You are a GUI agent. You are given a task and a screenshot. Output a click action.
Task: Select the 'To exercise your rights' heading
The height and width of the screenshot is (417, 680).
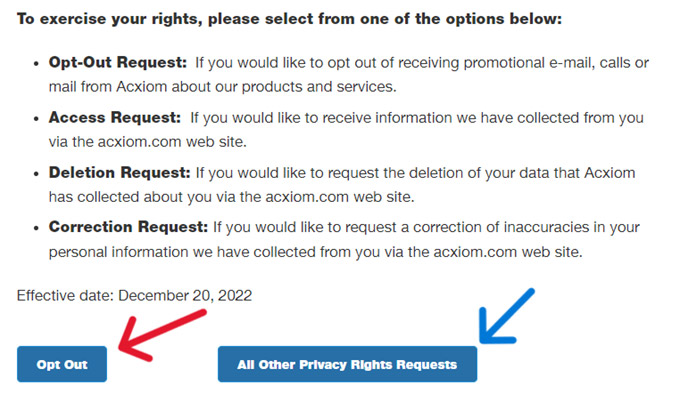click(289, 19)
